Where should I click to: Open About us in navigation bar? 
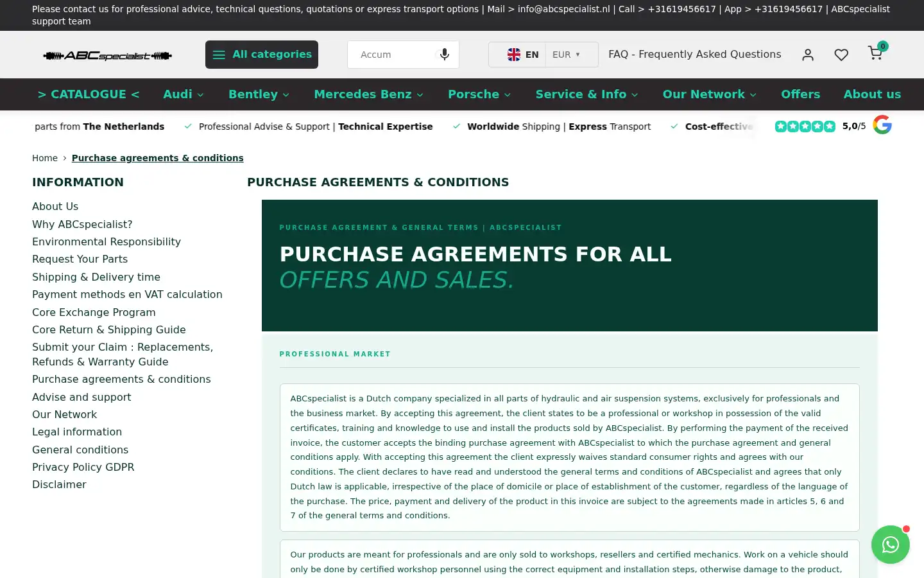coord(872,94)
